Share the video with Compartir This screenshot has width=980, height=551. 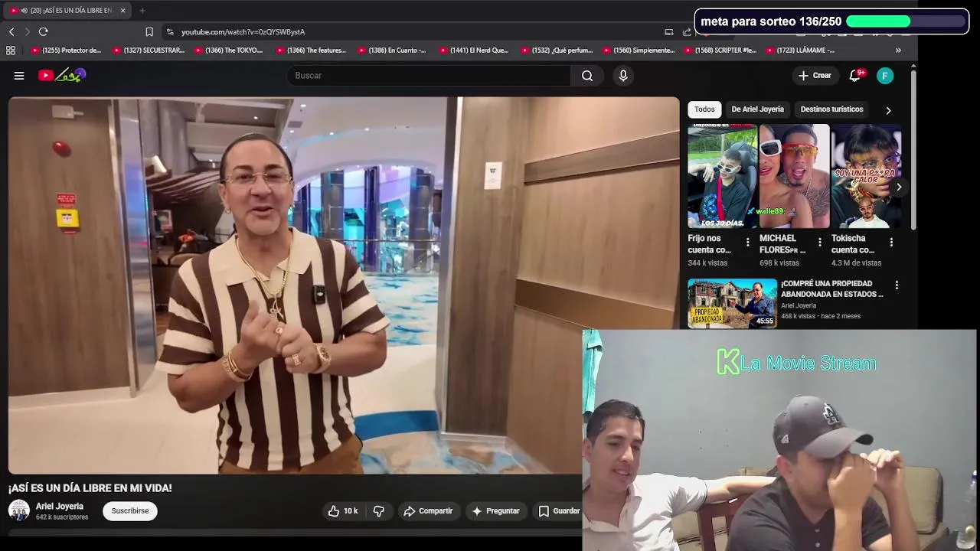point(428,510)
